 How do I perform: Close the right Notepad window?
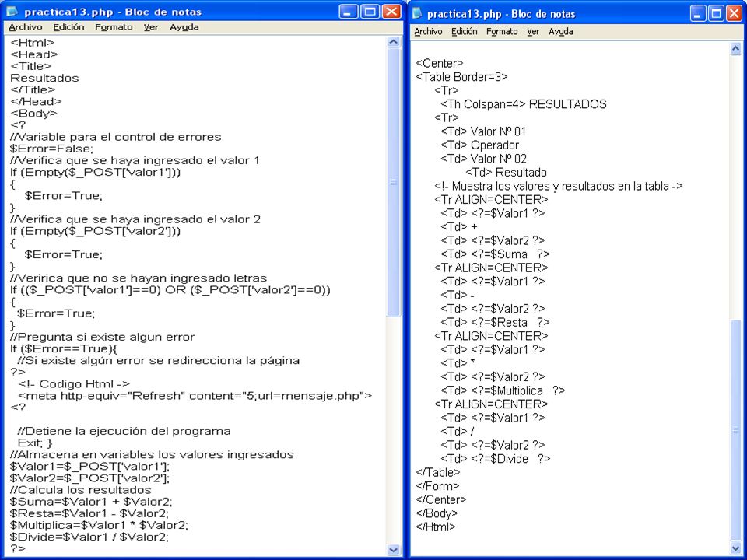pos(734,14)
